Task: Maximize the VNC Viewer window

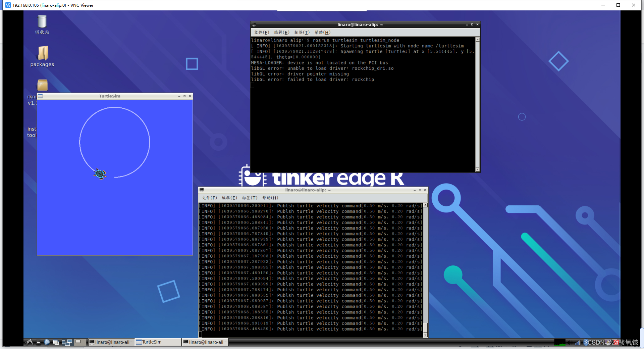Action: coord(618,5)
